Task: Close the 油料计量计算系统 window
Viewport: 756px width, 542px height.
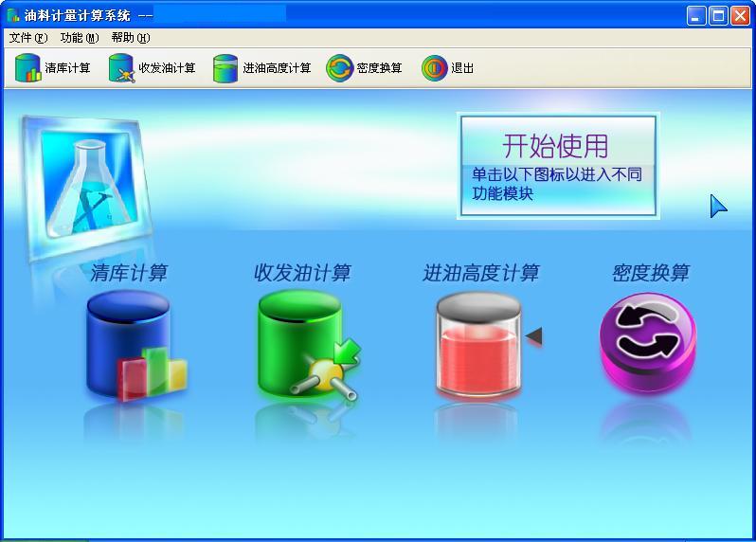Action: click(740, 16)
